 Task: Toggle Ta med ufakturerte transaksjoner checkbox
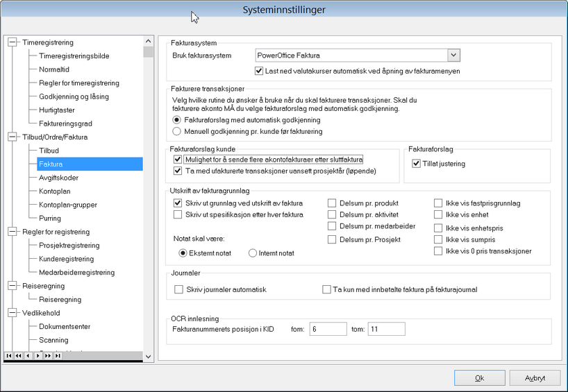tap(178, 171)
